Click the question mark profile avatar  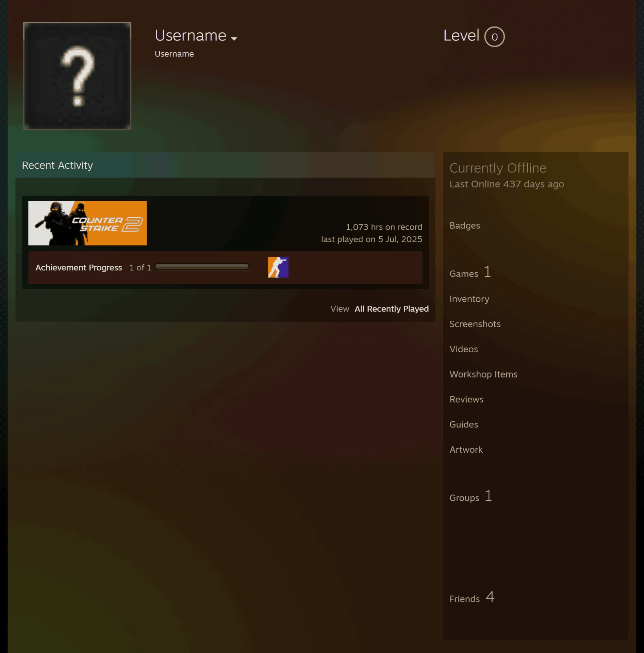point(77,76)
